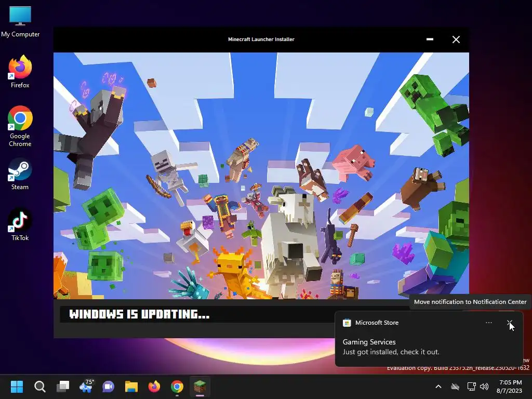Open the Google Chrome desktop shortcut

click(20, 126)
